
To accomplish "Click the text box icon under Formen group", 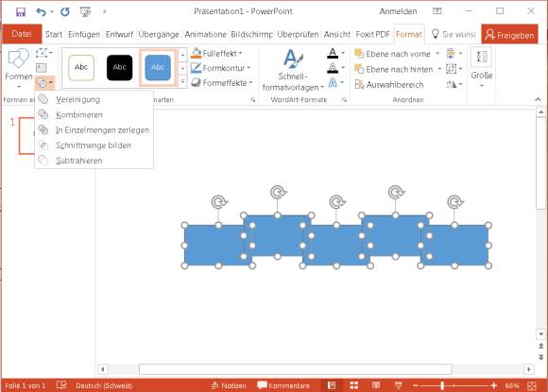I will pos(42,67).
